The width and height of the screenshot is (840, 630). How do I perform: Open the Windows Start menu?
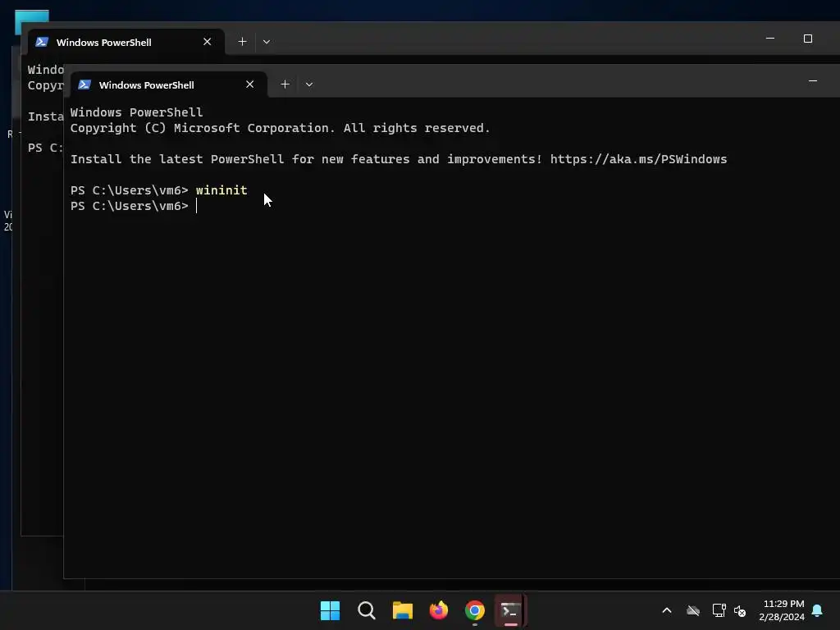(330, 610)
